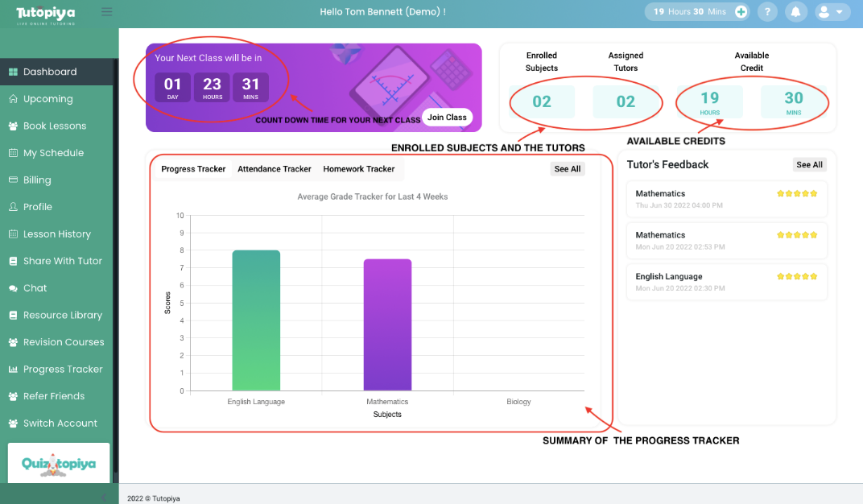Click the Quiztopiya banner
The height and width of the screenshot is (504, 863).
(59, 463)
